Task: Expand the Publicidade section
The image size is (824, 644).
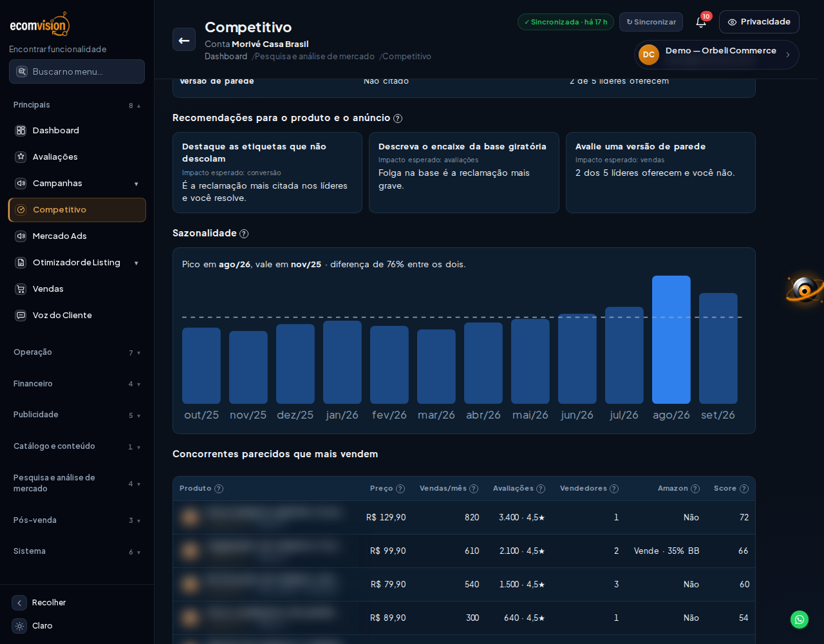Action: coord(77,415)
